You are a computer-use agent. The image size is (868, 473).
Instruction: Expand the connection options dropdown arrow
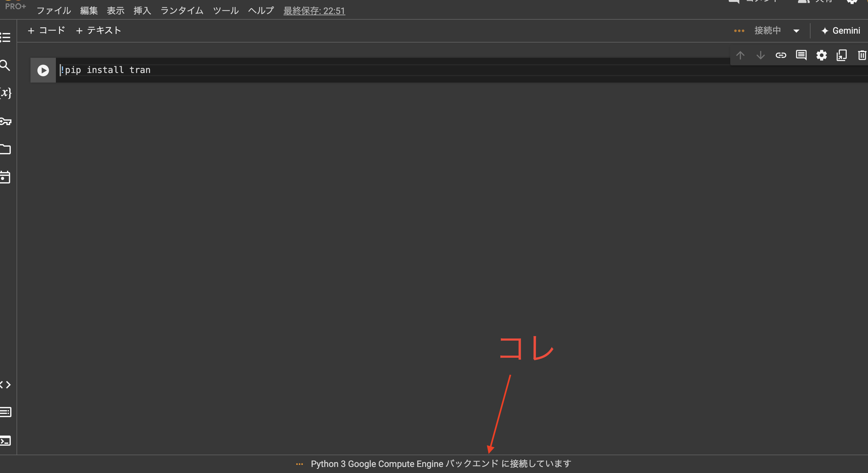coord(796,30)
